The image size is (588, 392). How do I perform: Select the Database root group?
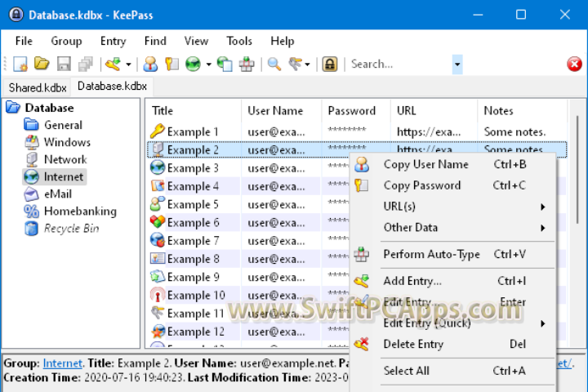pos(50,108)
